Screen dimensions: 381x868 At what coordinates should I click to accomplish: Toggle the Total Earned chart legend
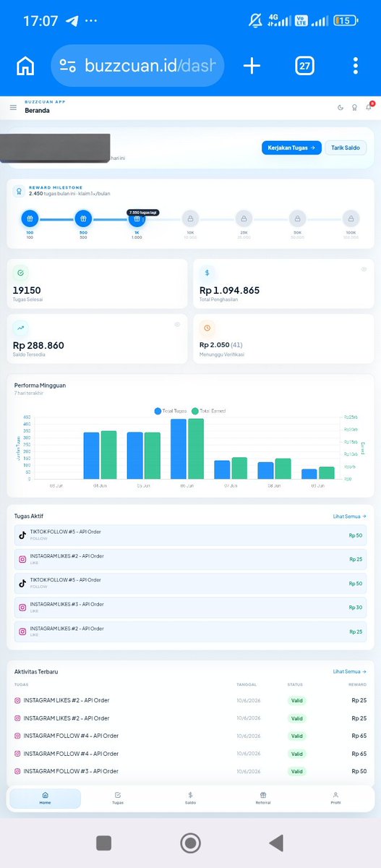click(208, 411)
